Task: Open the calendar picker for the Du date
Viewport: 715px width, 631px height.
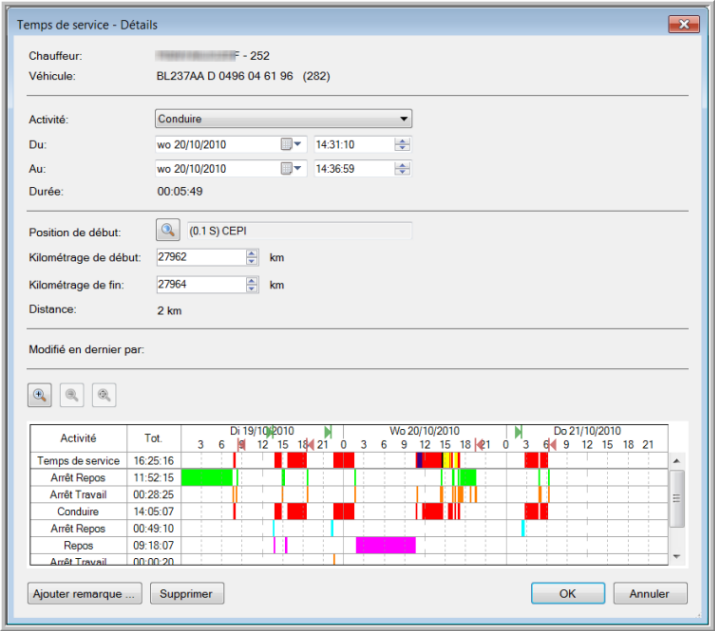Action: coord(291,144)
